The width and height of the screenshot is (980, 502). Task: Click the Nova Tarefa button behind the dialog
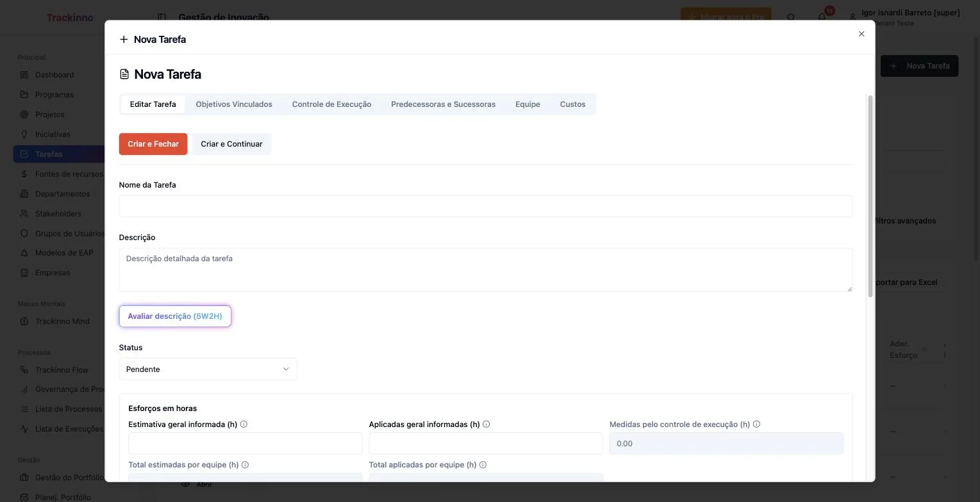(x=919, y=66)
